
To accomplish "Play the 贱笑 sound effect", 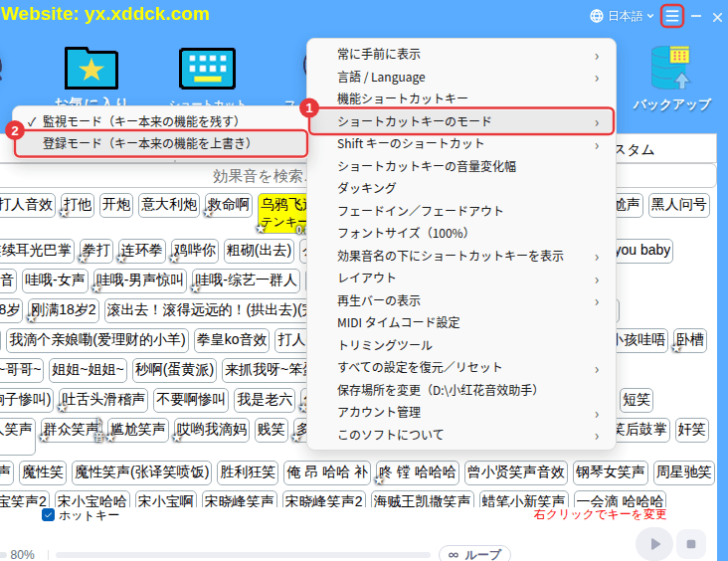I will click(x=272, y=430).
